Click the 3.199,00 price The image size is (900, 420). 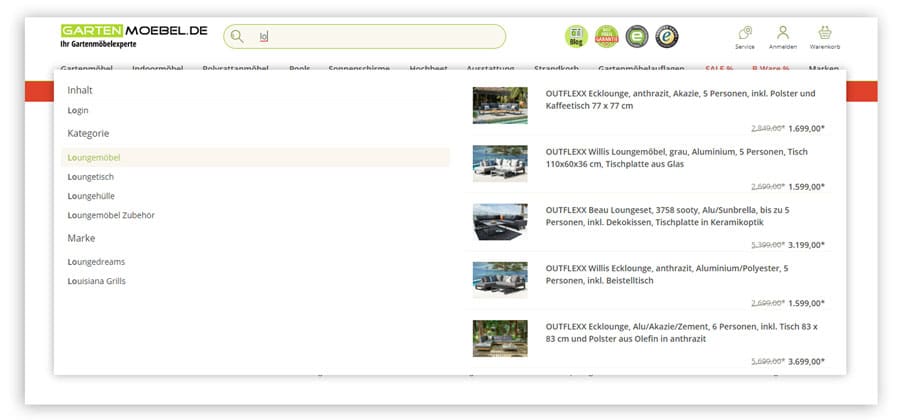click(x=806, y=245)
